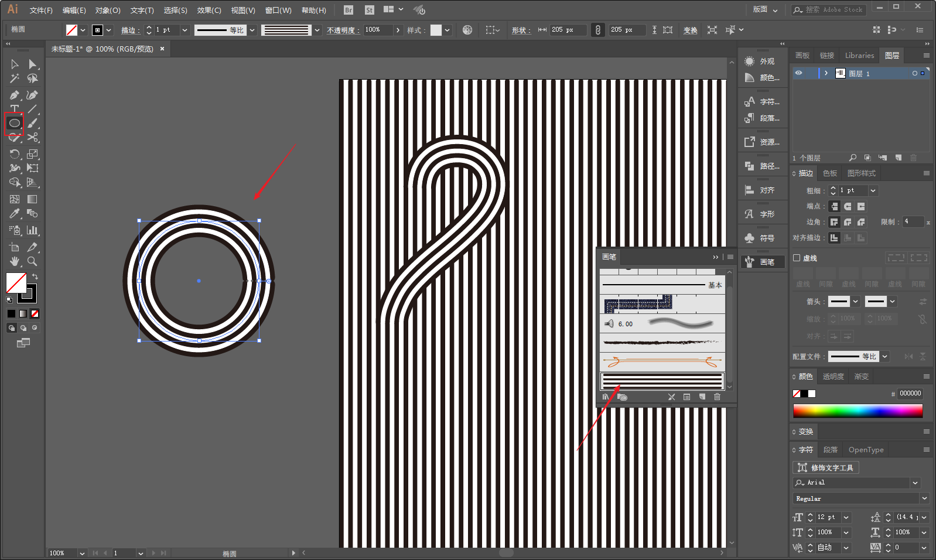The width and height of the screenshot is (936, 560).
Task: Open the Align (对齐) panel
Action: [x=761, y=190]
